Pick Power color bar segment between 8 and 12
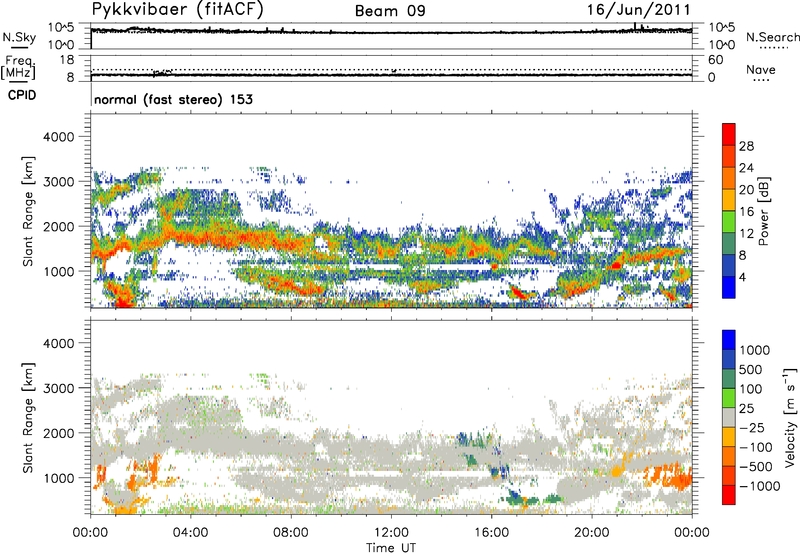This screenshot has height=554, width=800. coord(729,244)
